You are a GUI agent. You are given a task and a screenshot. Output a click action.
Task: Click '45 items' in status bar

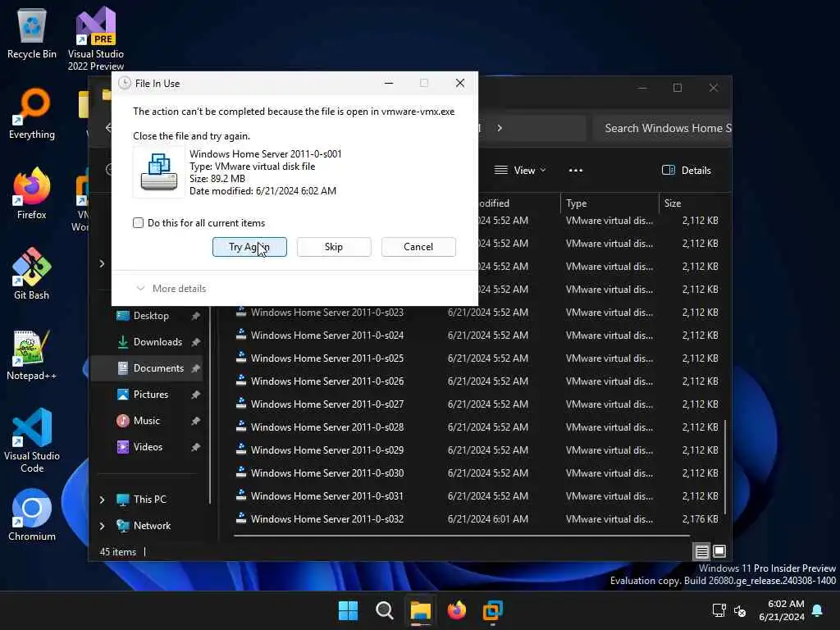118,552
